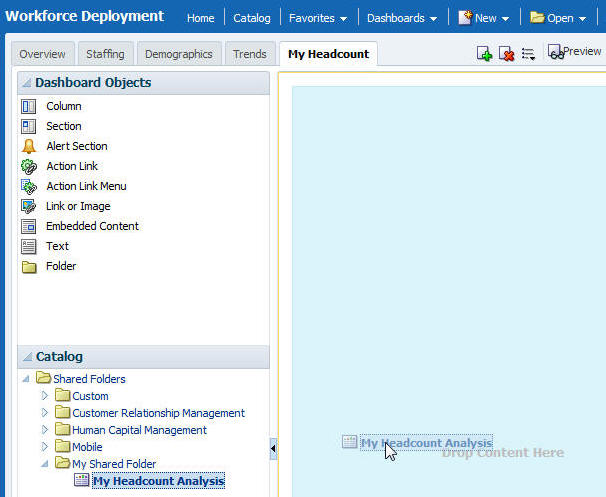Select Alert Section label
The height and width of the screenshot is (497, 606).
[x=77, y=146]
